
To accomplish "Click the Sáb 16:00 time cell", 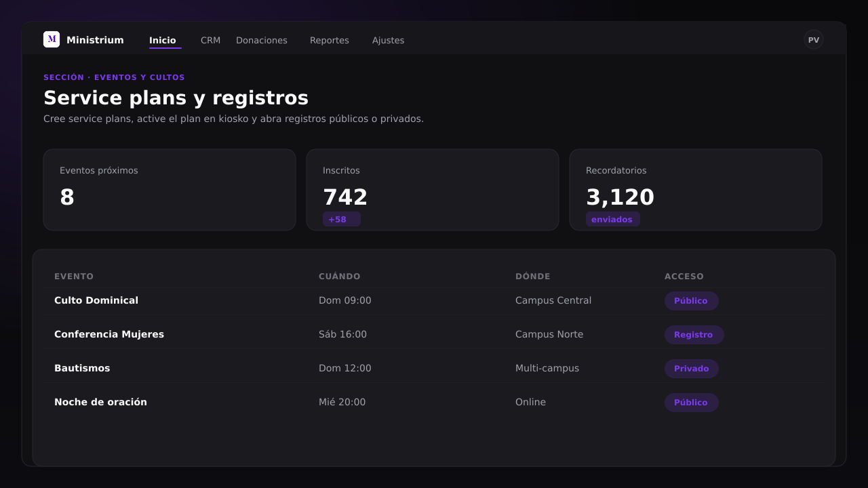I will click(x=342, y=334).
